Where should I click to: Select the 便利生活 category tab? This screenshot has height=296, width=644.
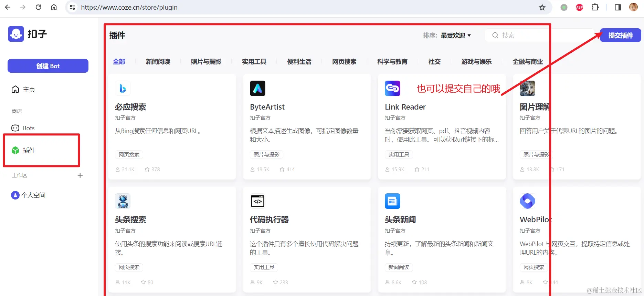tap(299, 62)
